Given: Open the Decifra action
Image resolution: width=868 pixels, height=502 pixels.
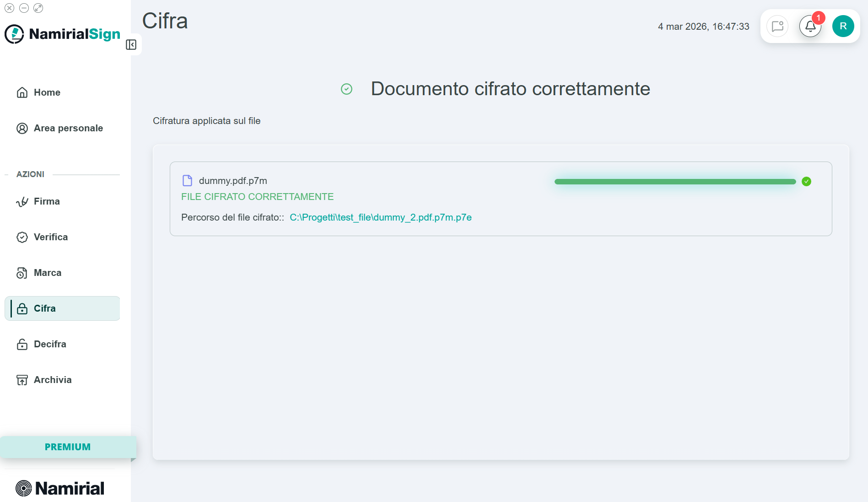Looking at the screenshot, I should pos(62,344).
